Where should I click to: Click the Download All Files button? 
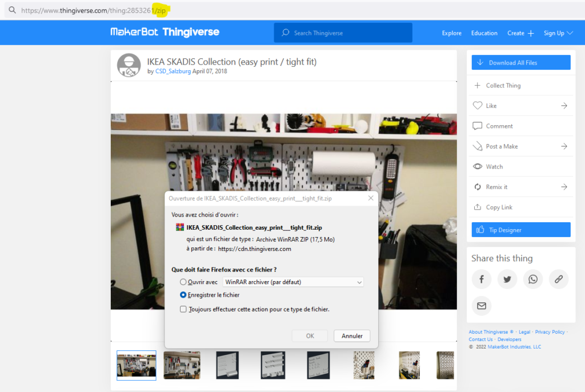coord(521,62)
